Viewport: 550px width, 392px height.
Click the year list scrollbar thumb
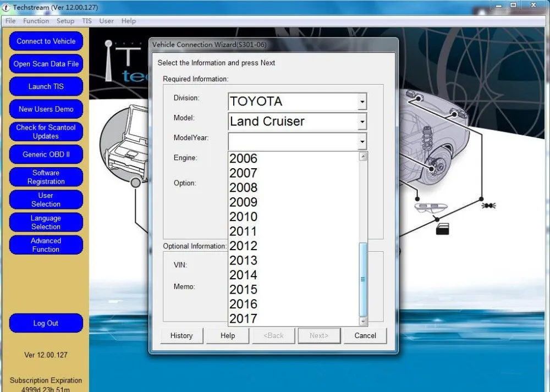[x=364, y=279]
